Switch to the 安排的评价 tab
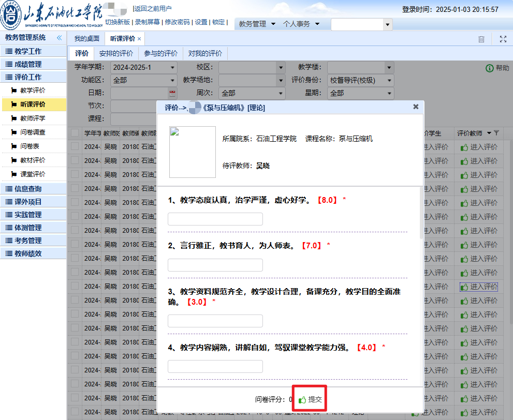 coord(116,53)
